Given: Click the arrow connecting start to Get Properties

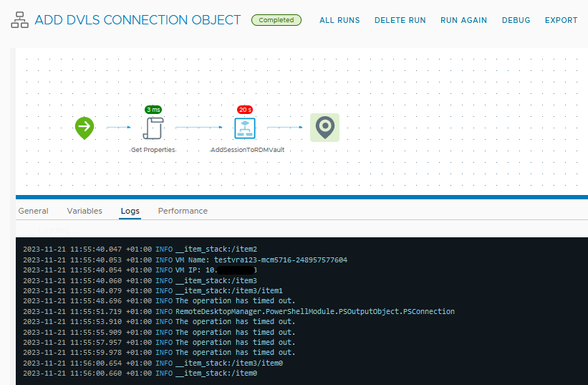Looking at the screenshot, I should pos(118,128).
